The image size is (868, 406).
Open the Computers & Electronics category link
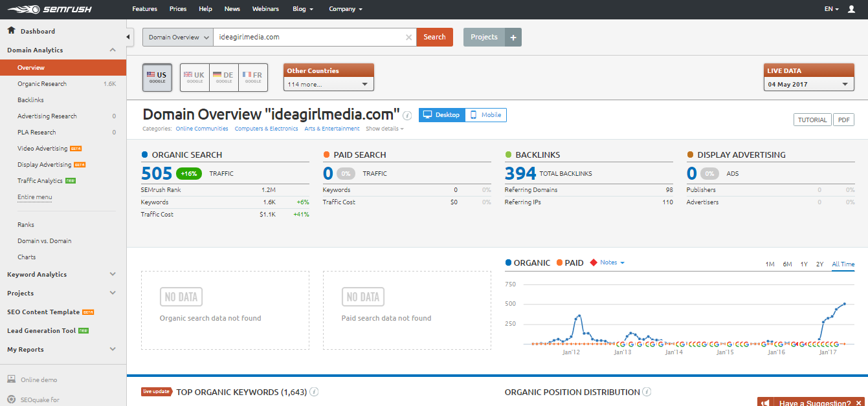point(266,129)
